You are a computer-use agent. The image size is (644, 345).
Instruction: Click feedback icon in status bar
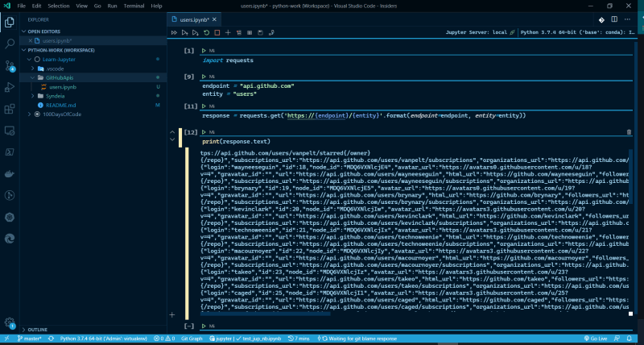point(617,339)
